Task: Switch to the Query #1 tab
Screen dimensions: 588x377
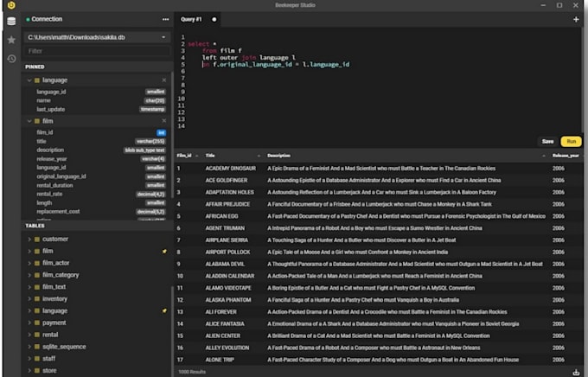Action: 191,19
